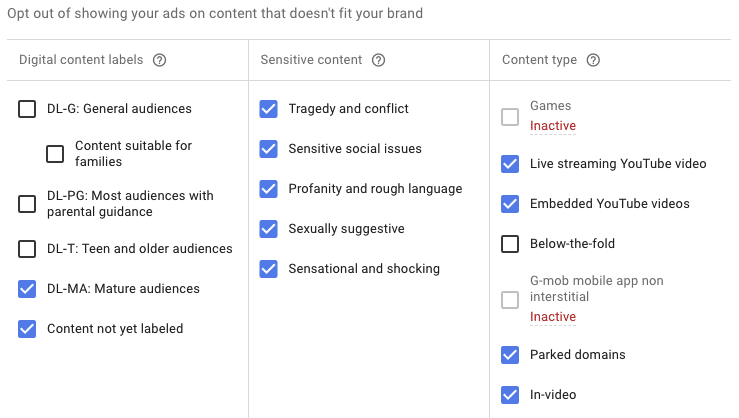Toggle Tragedy and conflict checkbox
739x418 pixels.
pyautogui.click(x=269, y=109)
